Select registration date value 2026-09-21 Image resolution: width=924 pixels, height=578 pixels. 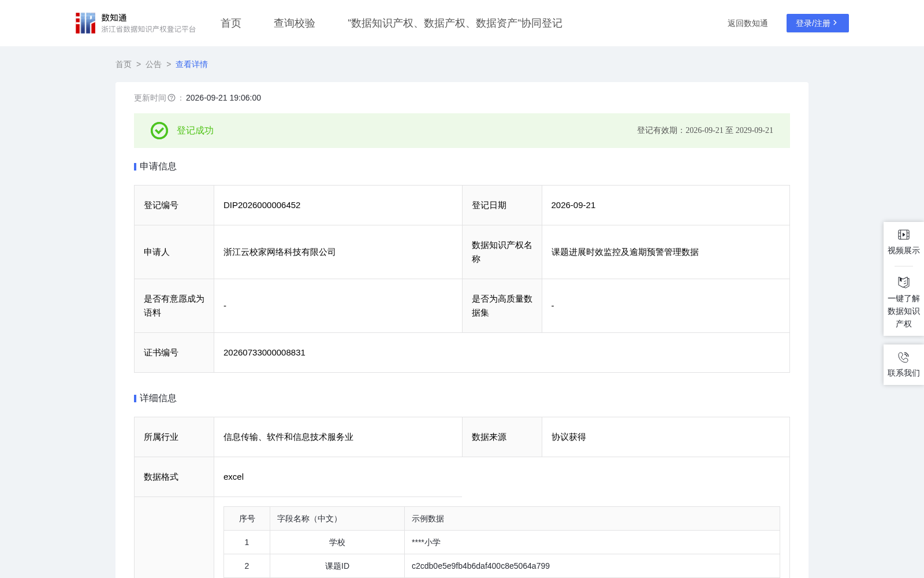pyautogui.click(x=573, y=205)
